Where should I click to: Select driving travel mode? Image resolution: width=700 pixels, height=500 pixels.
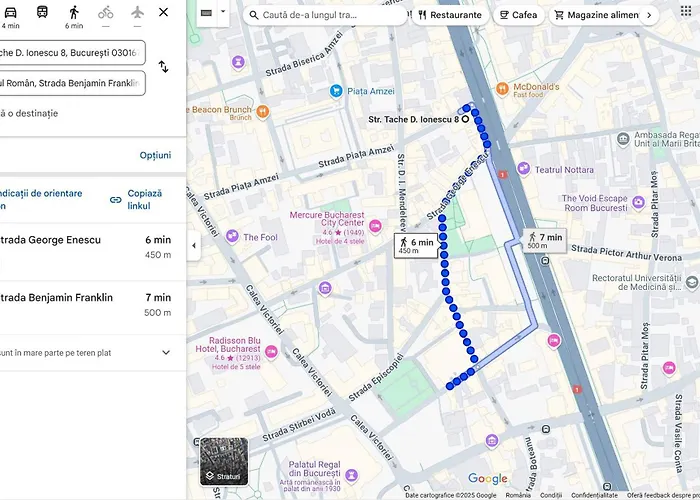pos(10,14)
